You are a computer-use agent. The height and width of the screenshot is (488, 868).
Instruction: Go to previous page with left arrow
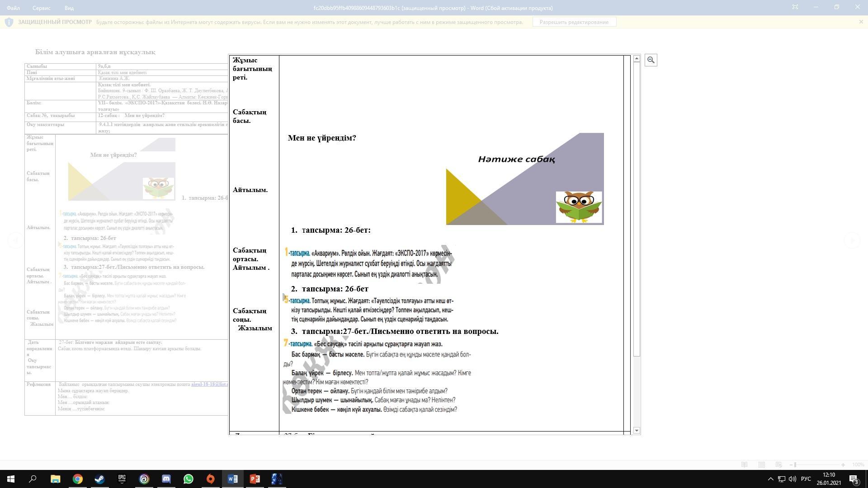15,240
